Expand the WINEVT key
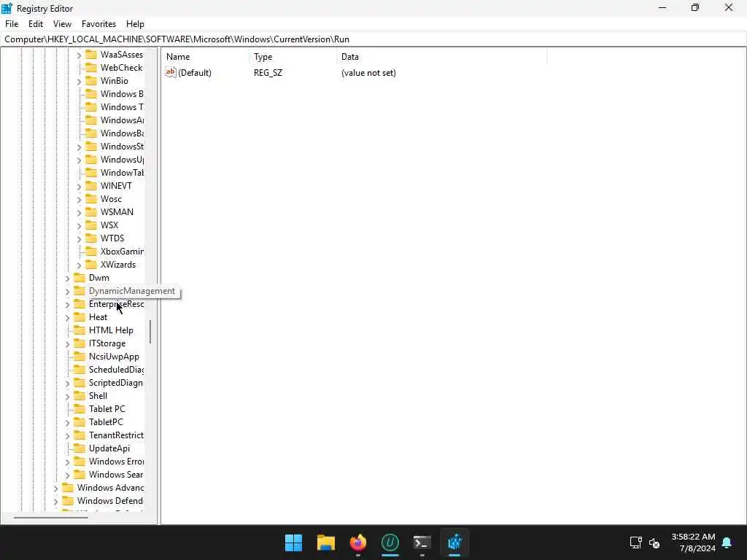The height and width of the screenshot is (560, 747). pos(79,186)
